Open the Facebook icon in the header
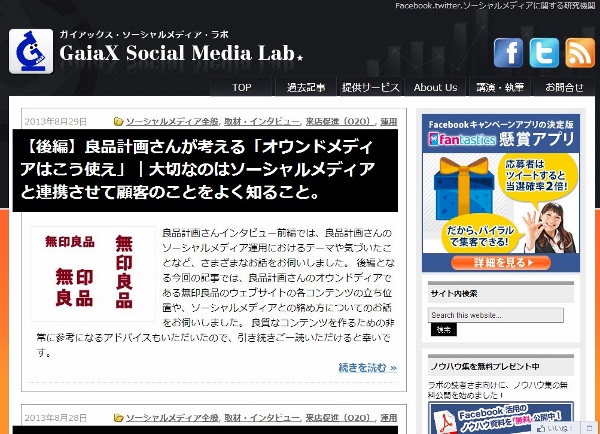This screenshot has height=434, width=600. pyautogui.click(x=508, y=52)
